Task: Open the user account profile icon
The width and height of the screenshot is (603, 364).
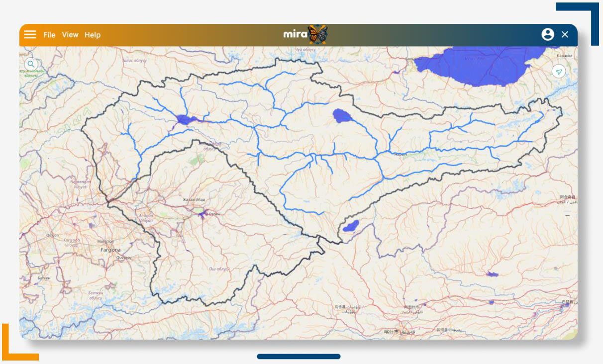Action: pos(548,34)
